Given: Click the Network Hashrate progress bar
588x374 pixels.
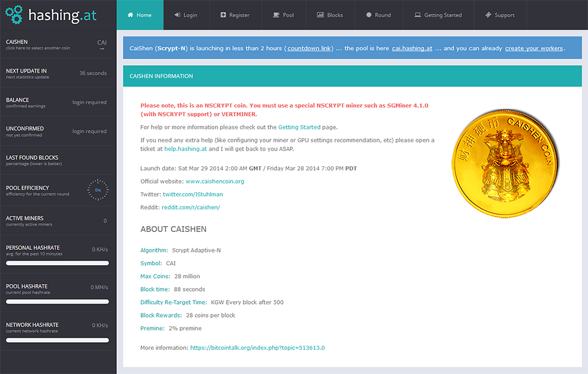Looking at the screenshot, I should pyautogui.click(x=58, y=340).
